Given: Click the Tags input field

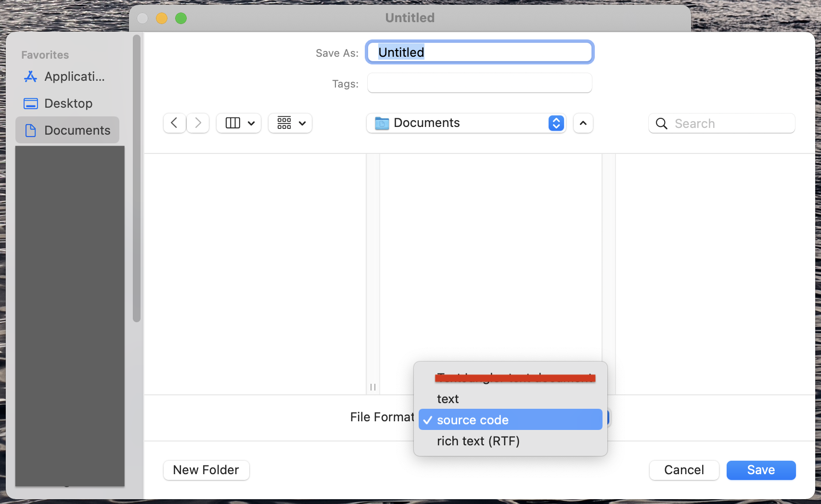Looking at the screenshot, I should [x=480, y=83].
